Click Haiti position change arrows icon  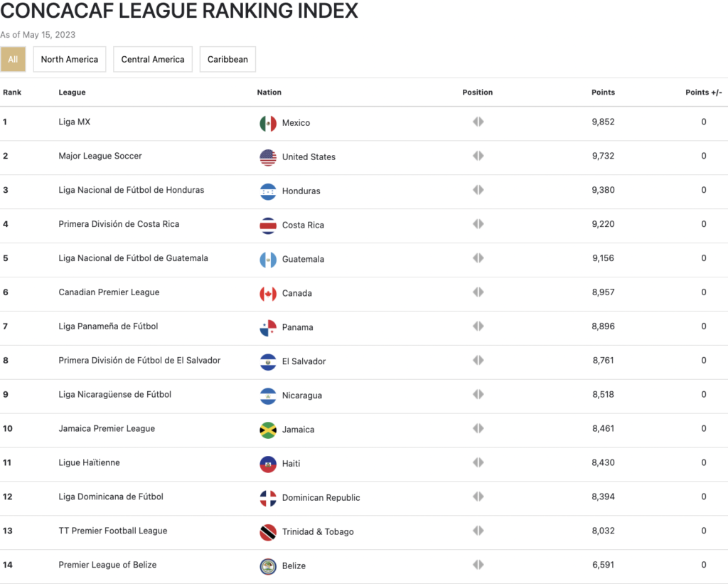(x=478, y=462)
